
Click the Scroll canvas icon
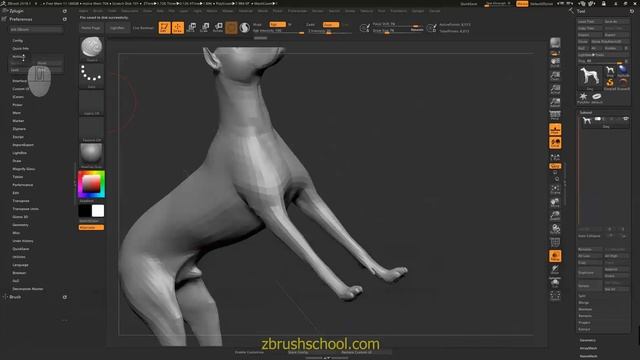point(555,62)
